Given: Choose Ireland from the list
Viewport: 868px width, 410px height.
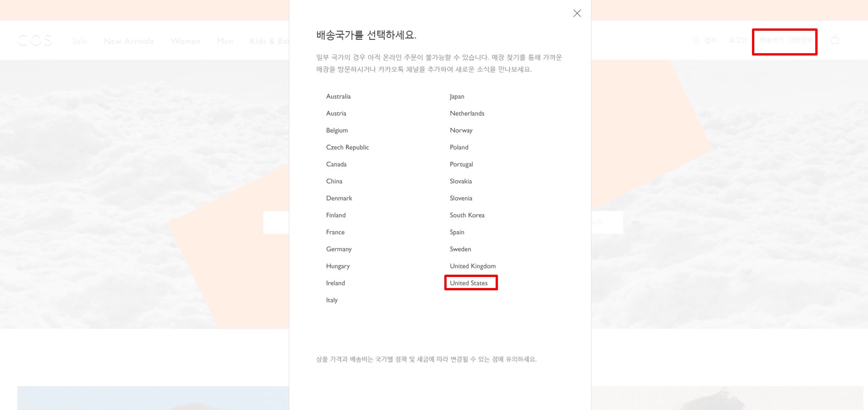Looking at the screenshot, I should tap(336, 283).
